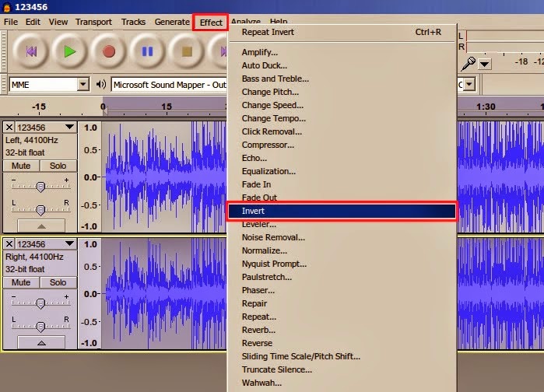The width and height of the screenshot is (544, 392).
Task: Open Reverb... effect
Action: click(342, 330)
